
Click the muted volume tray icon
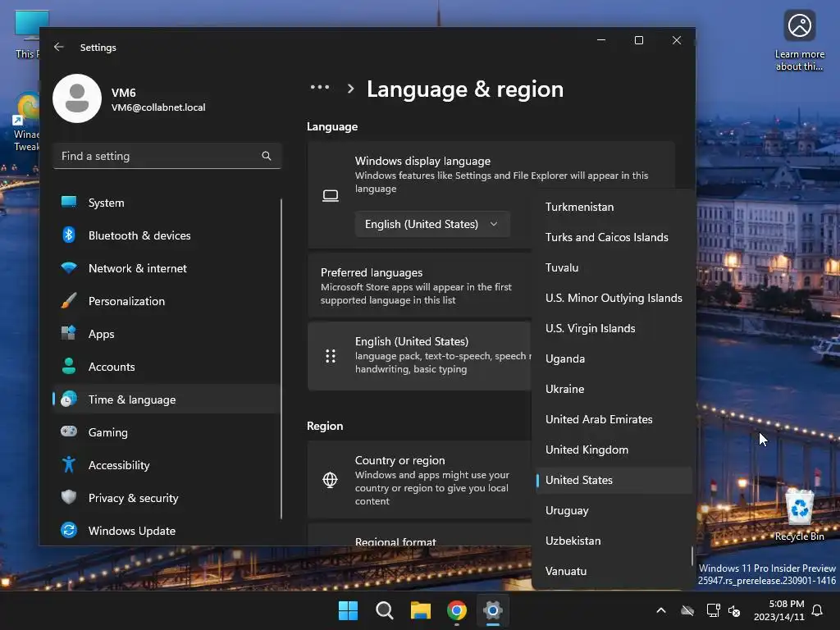coord(734,610)
